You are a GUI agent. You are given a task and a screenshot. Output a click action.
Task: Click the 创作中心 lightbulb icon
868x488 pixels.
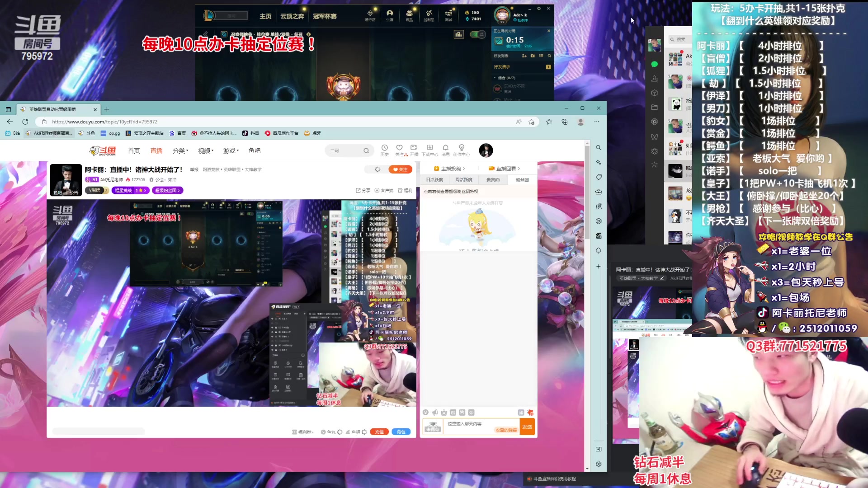click(462, 148)
